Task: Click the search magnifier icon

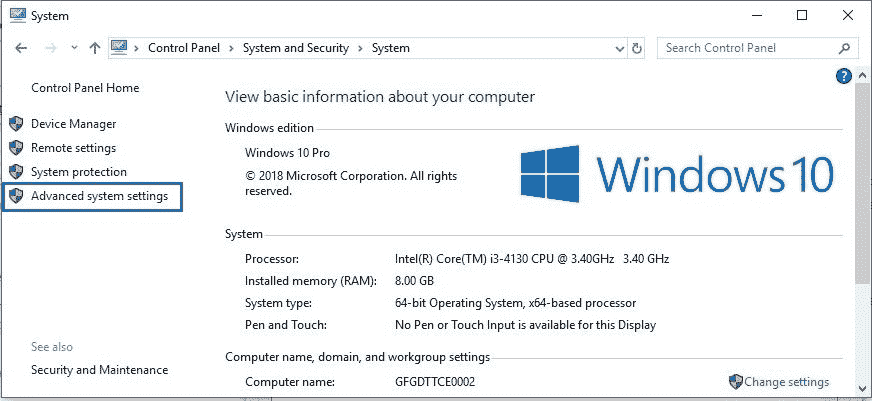Action: (x=845, y=48)
